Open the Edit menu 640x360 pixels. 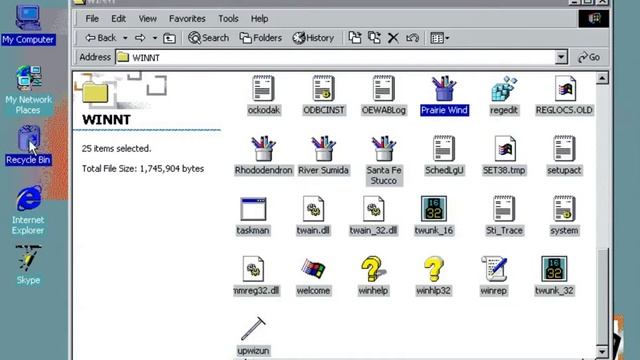(118, 19)
